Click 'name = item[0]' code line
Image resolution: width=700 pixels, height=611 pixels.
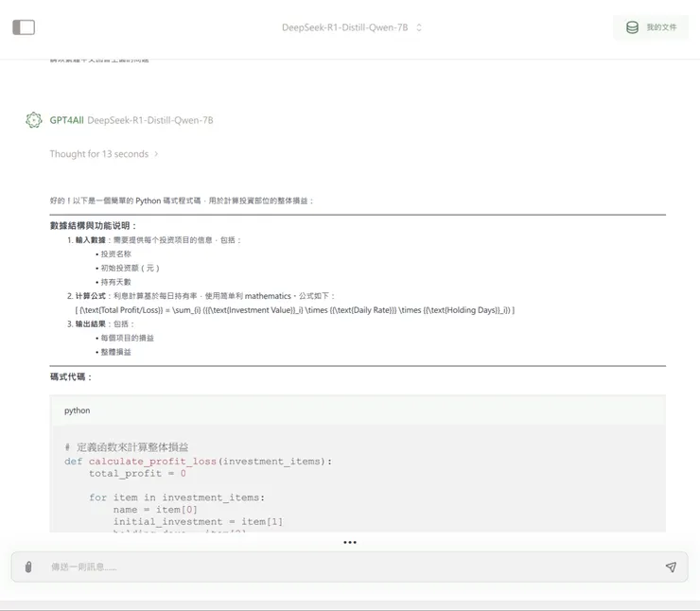(x=155, y=509)
